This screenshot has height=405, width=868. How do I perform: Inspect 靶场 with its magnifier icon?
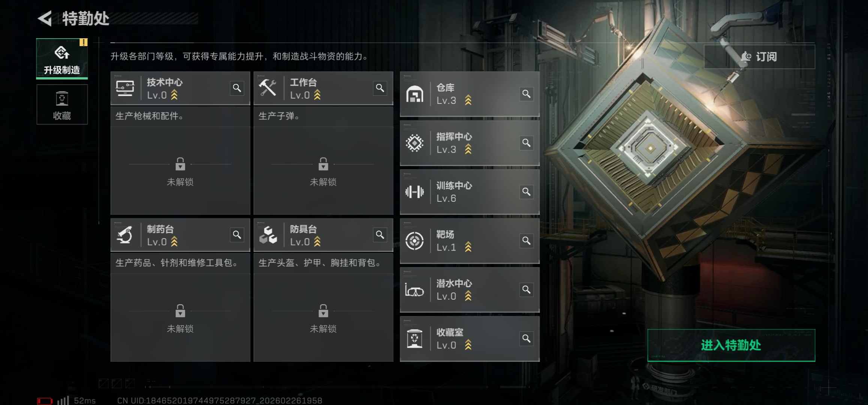(x=527, y=241)
